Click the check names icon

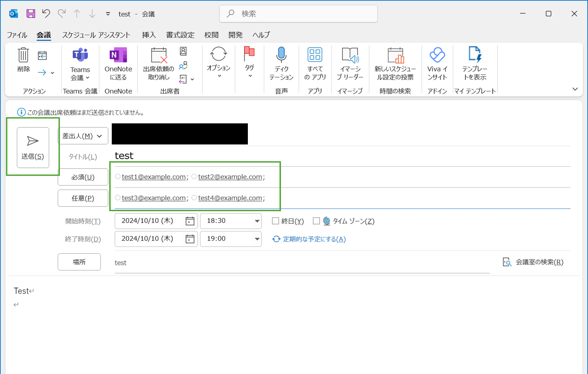[x=183, y=65]
